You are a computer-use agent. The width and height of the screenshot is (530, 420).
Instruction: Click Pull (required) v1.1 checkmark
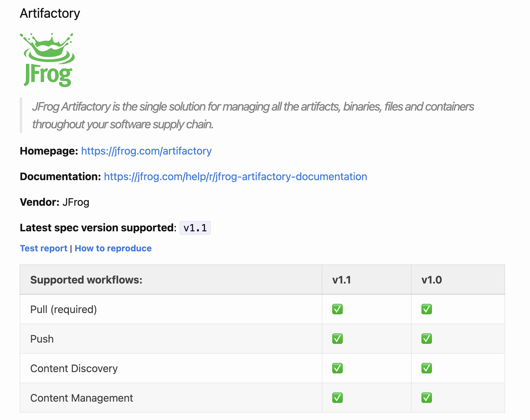pos(337,309)
